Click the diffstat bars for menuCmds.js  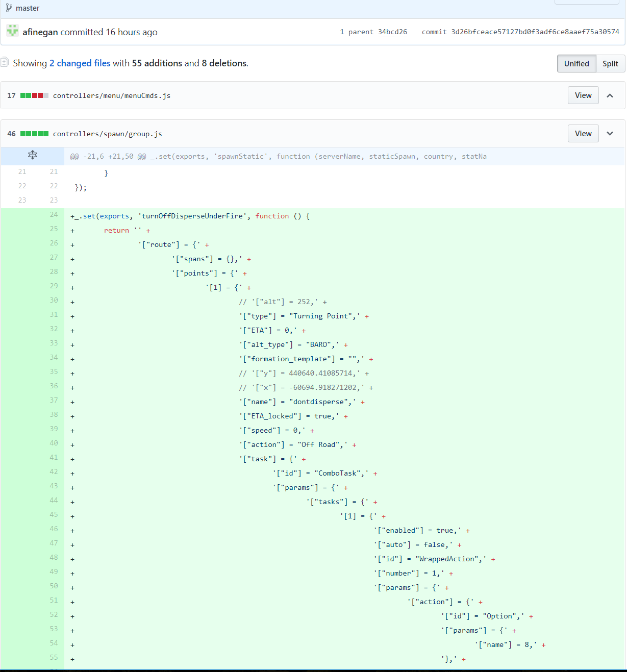35,95
